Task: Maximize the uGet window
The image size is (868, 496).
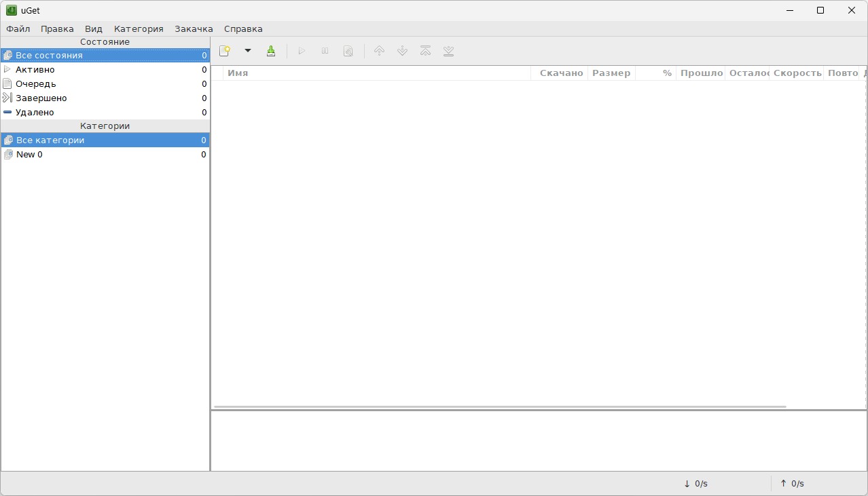Action: [x=820, y=10]
